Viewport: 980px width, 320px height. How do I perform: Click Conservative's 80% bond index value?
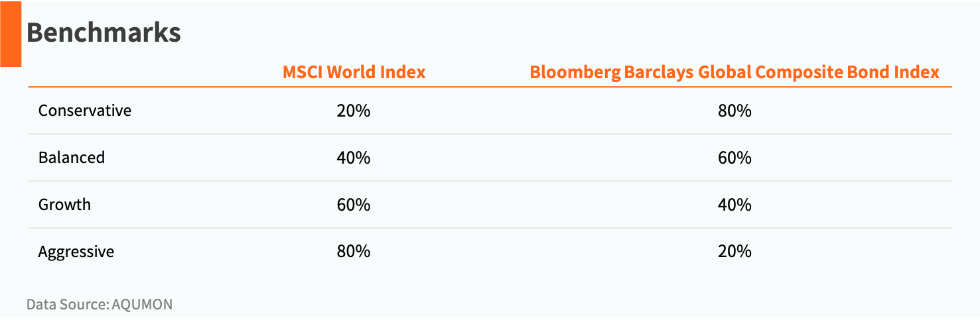(735, 110)
